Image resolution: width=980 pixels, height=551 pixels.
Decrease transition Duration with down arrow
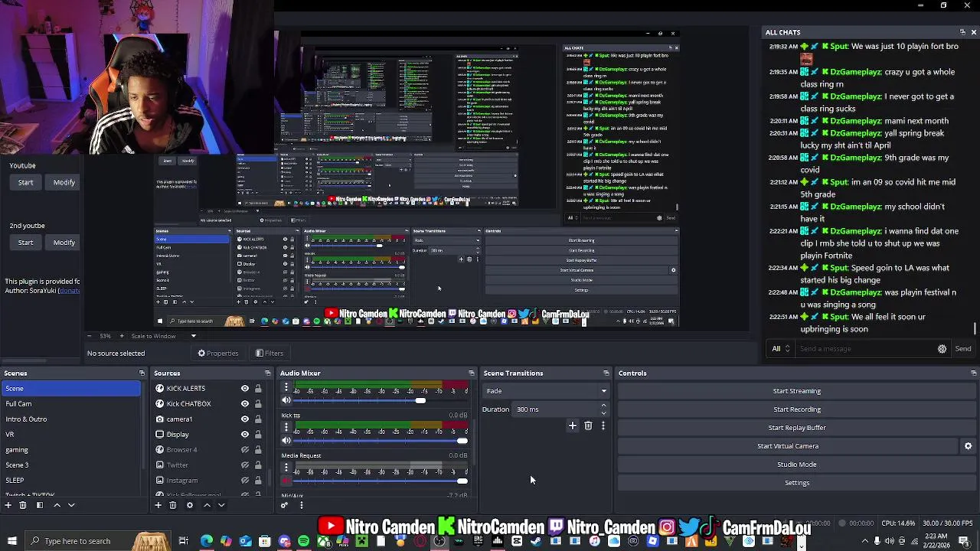pyautogui.click(x=603, y=412)
